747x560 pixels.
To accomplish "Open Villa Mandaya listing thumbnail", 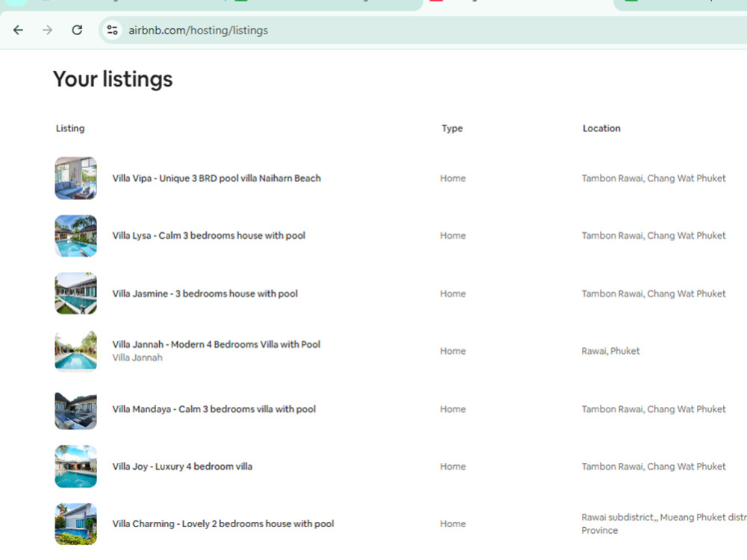I will click(x=75, y=409).
